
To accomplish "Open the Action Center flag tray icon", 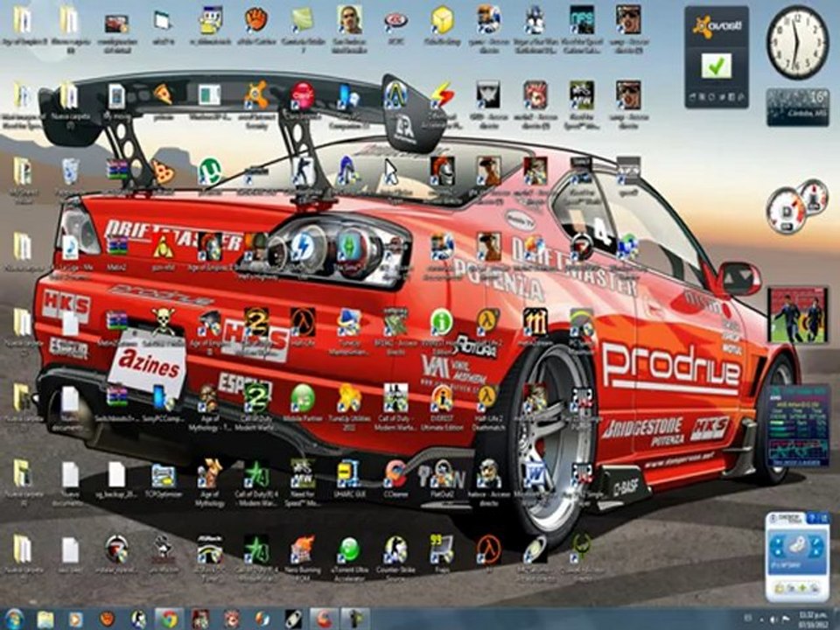I will 786,619.
